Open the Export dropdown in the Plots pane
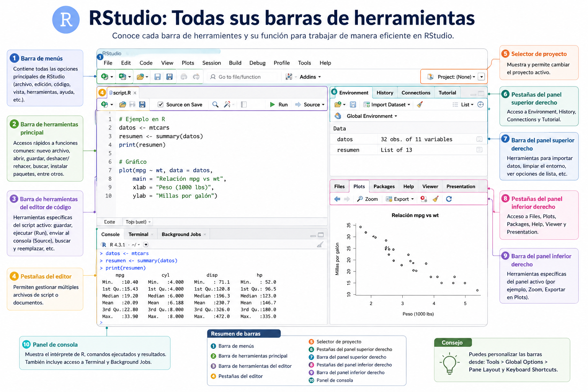Screen dimensions: 588x392 coord(400,199)
